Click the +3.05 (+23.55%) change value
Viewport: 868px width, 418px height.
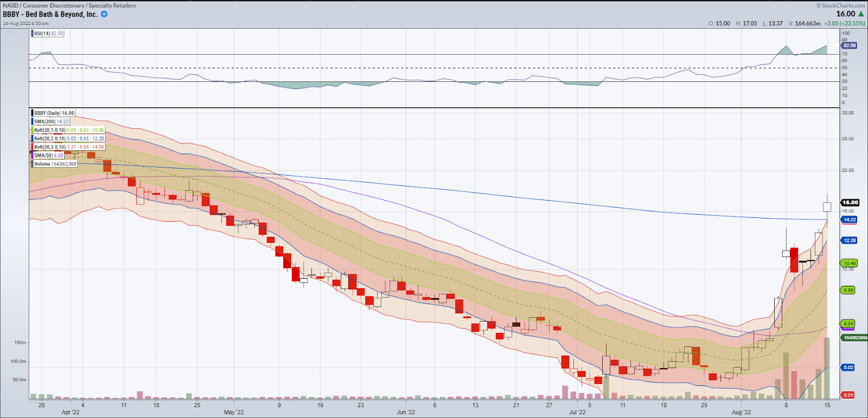pyautogui.click(x=845, y=23)
